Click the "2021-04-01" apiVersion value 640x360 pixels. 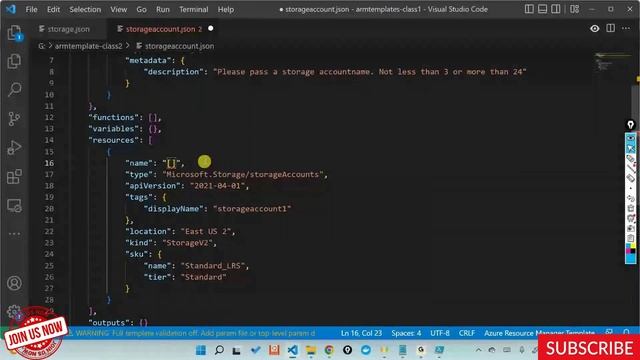[x=217, y=186]
